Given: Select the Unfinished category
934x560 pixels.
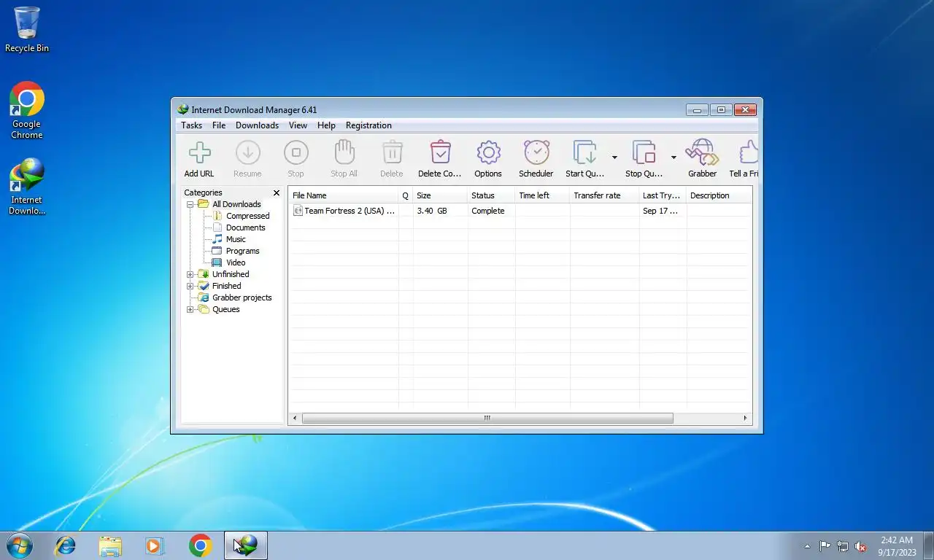Looking at the screenshot, I should [x=231, y=274].
